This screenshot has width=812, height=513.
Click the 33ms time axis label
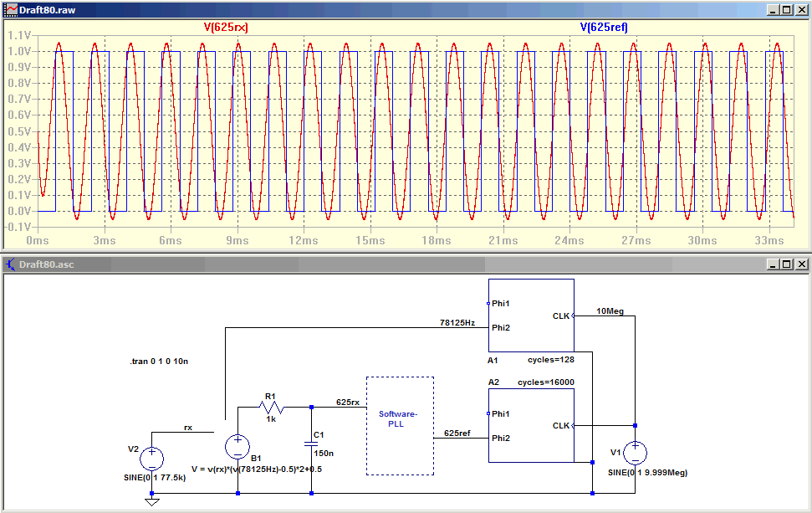click(769, 240)
